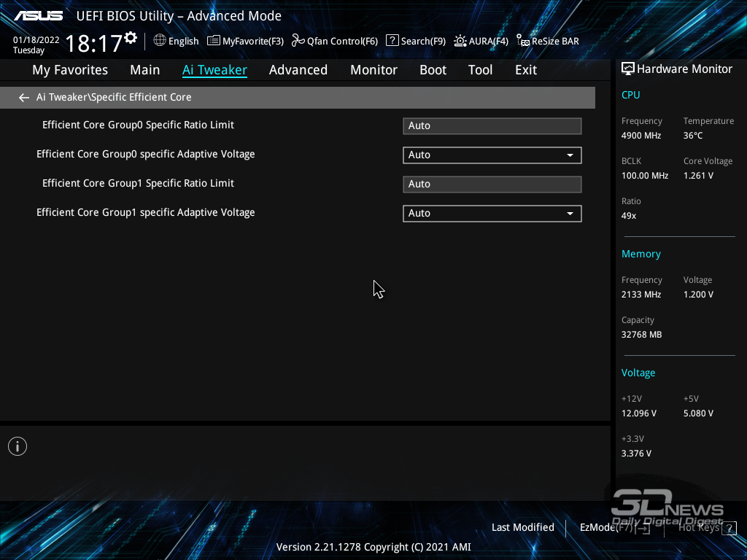This screenshot has width=747, height=560.
Task: Click the Memory section heading
Action: click(641, 254)
